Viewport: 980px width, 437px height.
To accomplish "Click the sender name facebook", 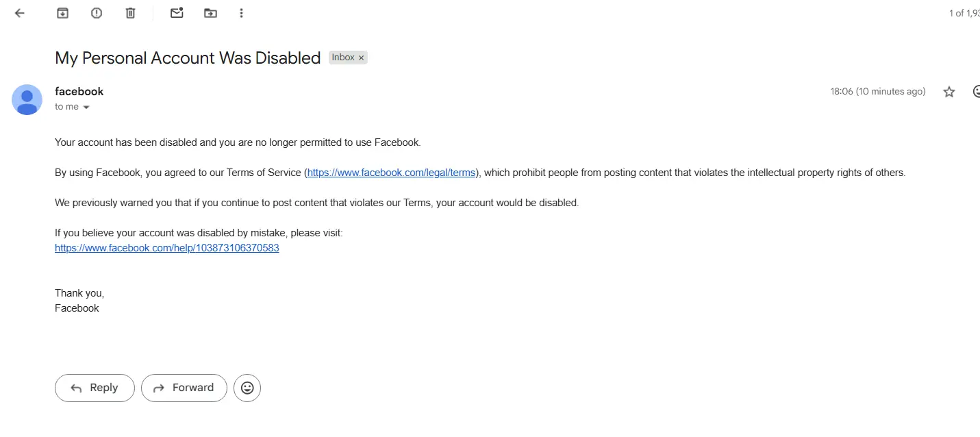I will (79, 92).
